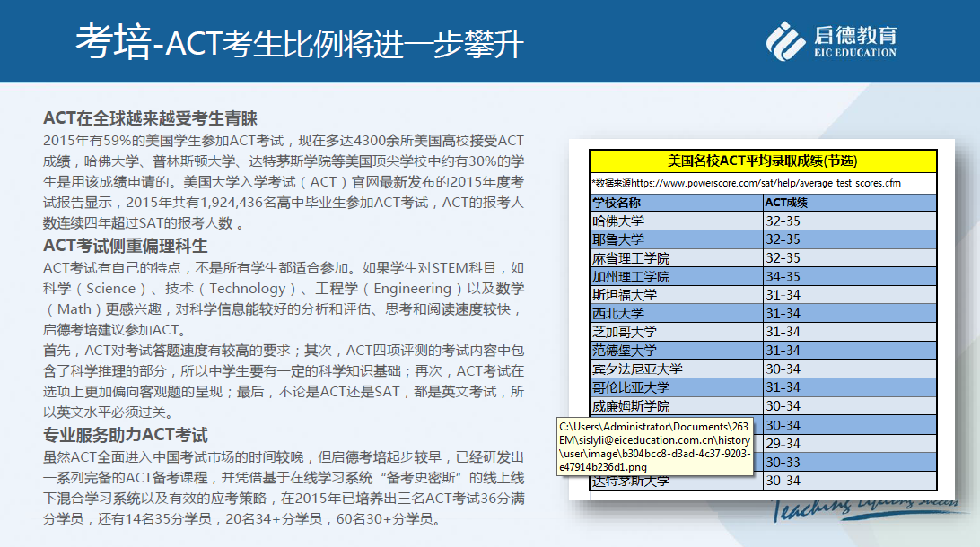Image resolution: width=980 pixels, height=547 pixels.
Task: Click the EIC Education logo icon
Action: 785,40
